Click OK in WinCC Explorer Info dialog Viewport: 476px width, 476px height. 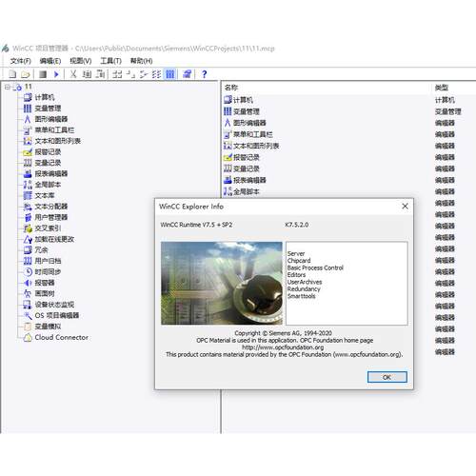pyautogui.click(x=387, y=377)
